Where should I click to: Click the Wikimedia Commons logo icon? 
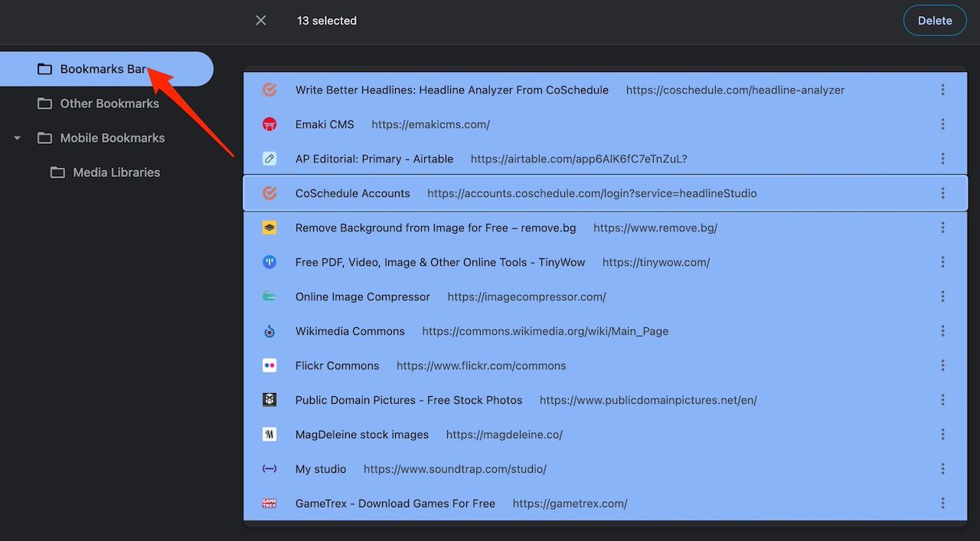(269, 331)
